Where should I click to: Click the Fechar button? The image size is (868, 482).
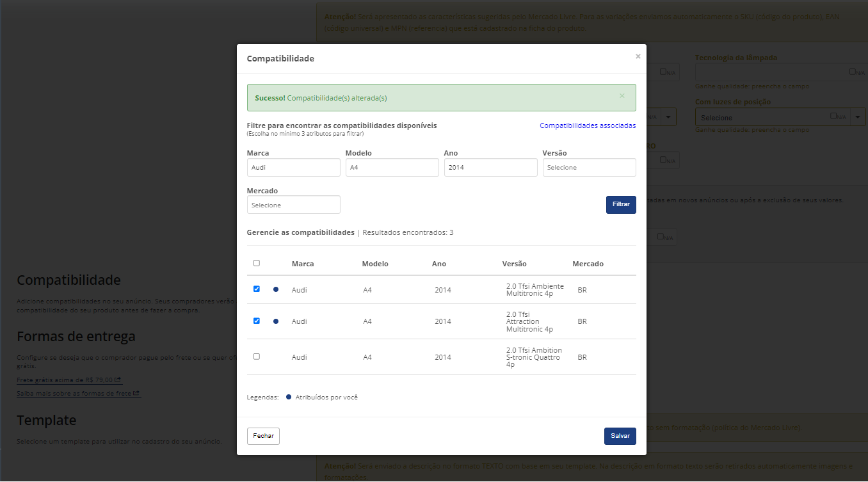point(263,436)
